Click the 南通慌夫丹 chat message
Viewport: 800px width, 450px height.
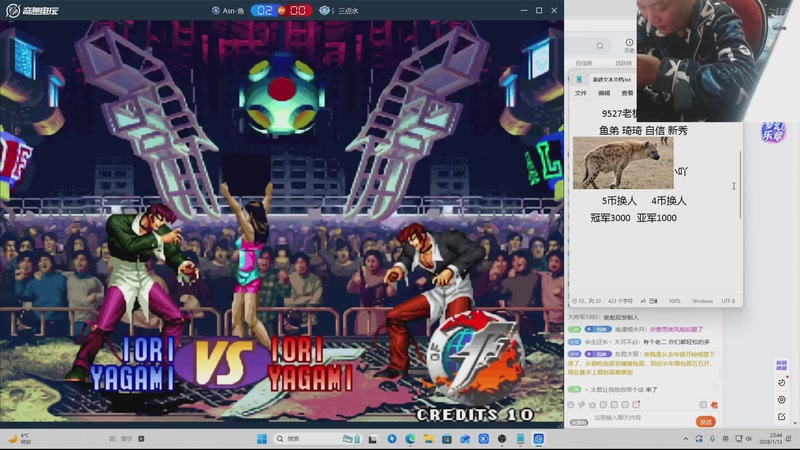pos(636,330)
